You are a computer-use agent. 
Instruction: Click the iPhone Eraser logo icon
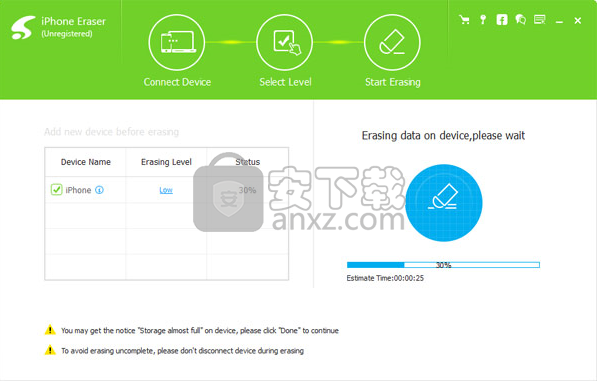pyautogui.click(x=23, y=27)
